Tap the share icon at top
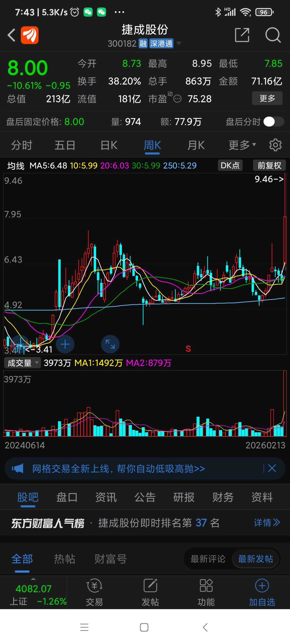Screen dimensions: 290x644 click(242, 35)
